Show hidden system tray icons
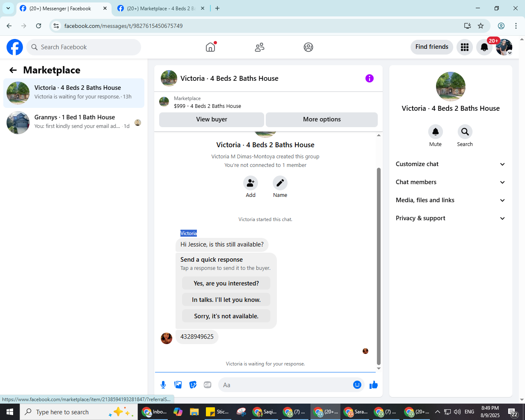 pos(437,412)
